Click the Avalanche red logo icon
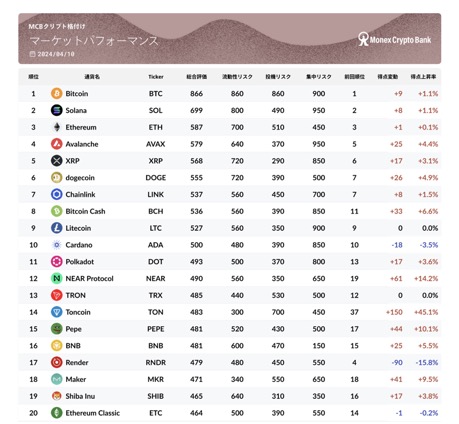This screenshot has width=459, height=424. tap(57, 144)
